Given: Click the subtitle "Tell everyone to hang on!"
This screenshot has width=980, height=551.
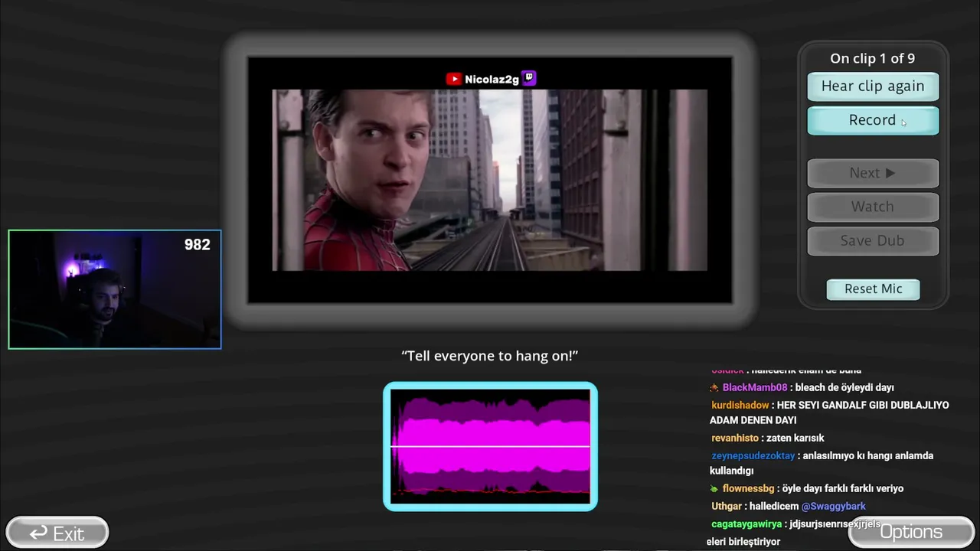Looking at the screenshot, I should pos(490,356).
